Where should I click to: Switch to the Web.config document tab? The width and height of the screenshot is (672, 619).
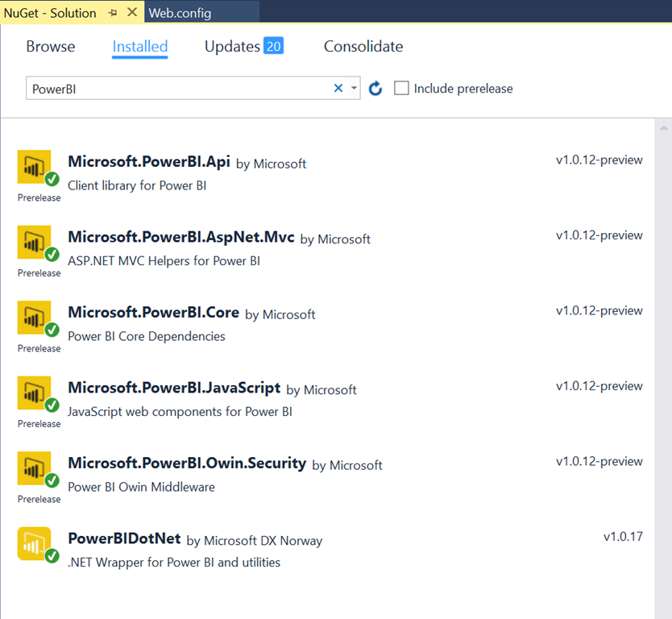180,13
